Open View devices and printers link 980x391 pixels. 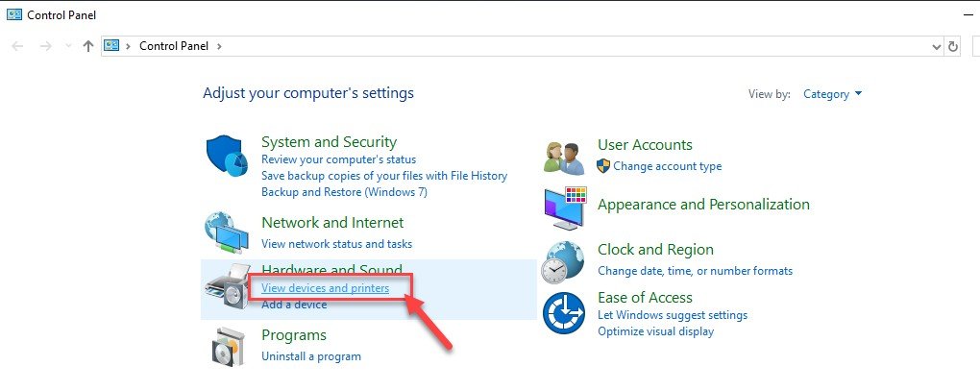pos(325,288)
